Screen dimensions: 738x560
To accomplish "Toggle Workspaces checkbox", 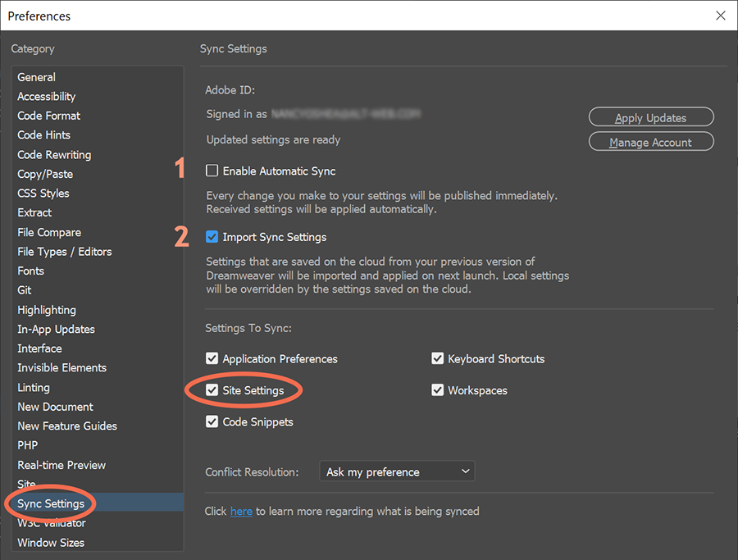I will [x=437, y=390].
